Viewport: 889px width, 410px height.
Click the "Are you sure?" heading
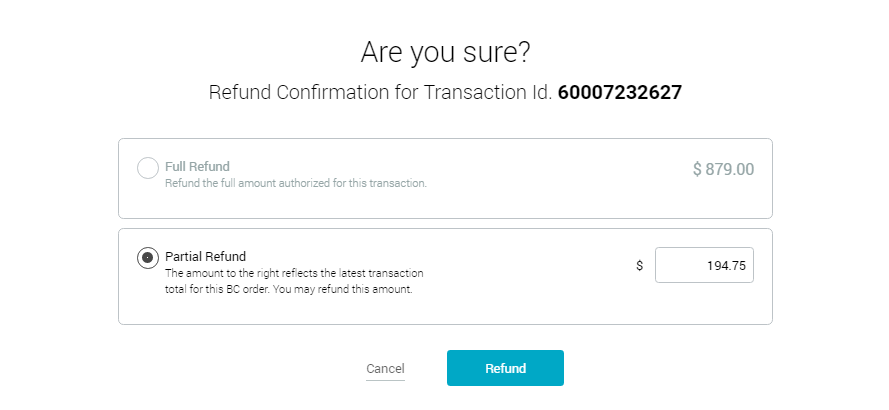click(x=445, y=51)
